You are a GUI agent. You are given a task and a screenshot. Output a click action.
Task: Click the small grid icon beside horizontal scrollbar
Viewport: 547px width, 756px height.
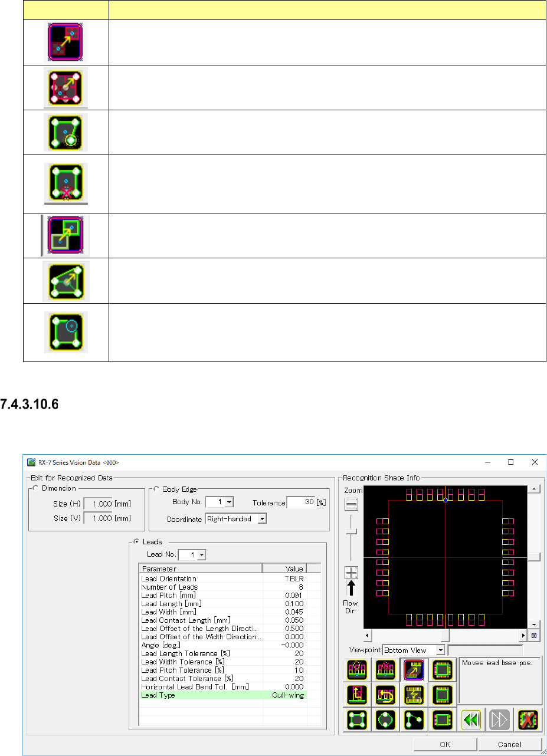click(533, 636)
